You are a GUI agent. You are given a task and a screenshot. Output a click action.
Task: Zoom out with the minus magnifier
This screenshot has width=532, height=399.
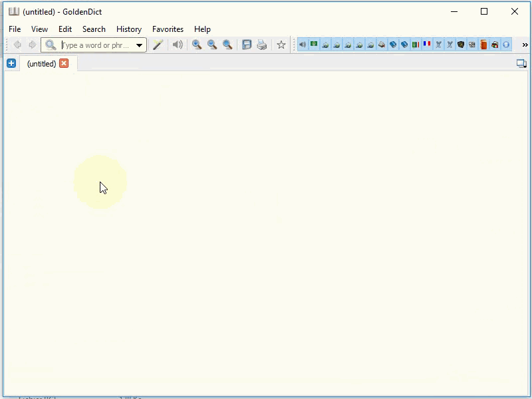[212, 45]
